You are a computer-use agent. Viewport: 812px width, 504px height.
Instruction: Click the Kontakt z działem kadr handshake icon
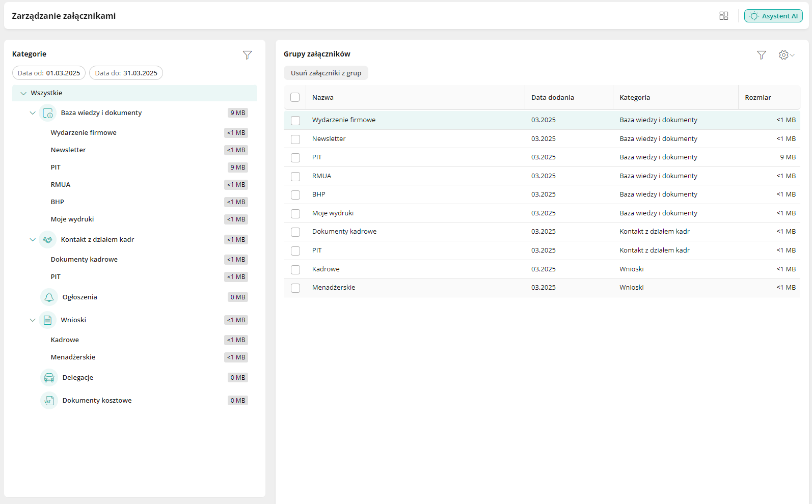[x=48, y=240]
